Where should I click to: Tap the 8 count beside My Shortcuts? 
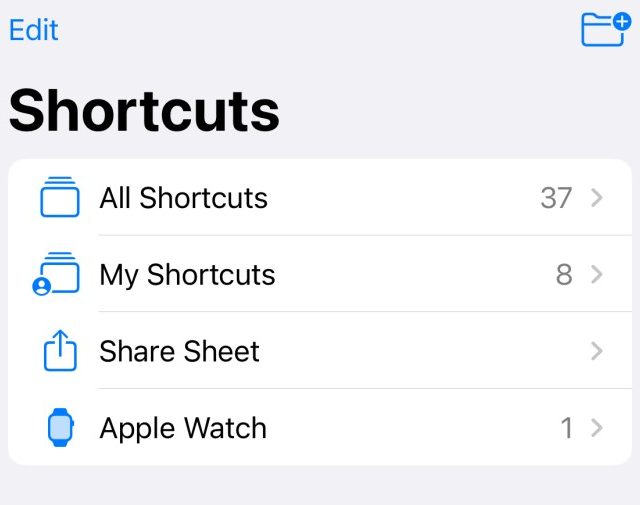tap(564, 275)
